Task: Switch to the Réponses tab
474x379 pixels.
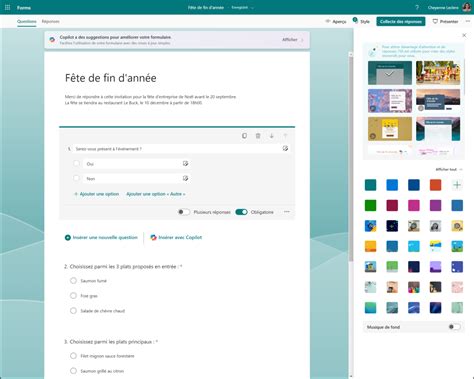Action: point(51,21)
